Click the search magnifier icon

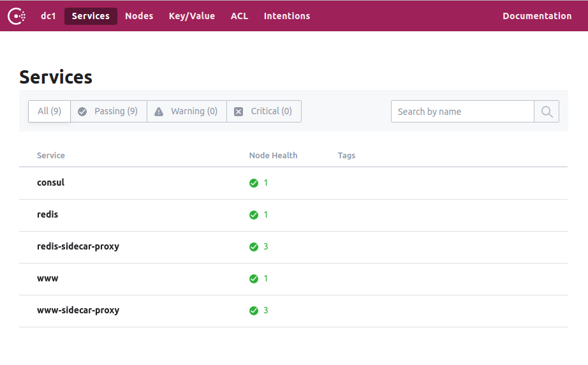(x=547, y=112)
